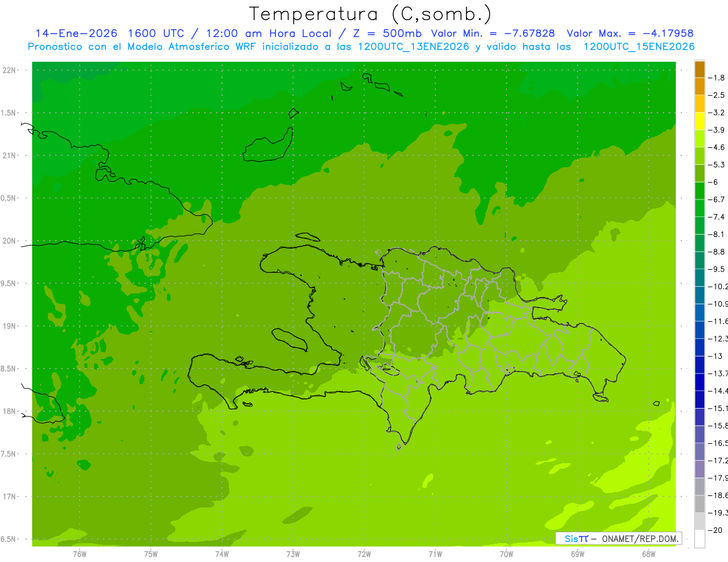Click the "69W" longitude label
Viewport: 728px width, 562px height.
tap(578, 554)
